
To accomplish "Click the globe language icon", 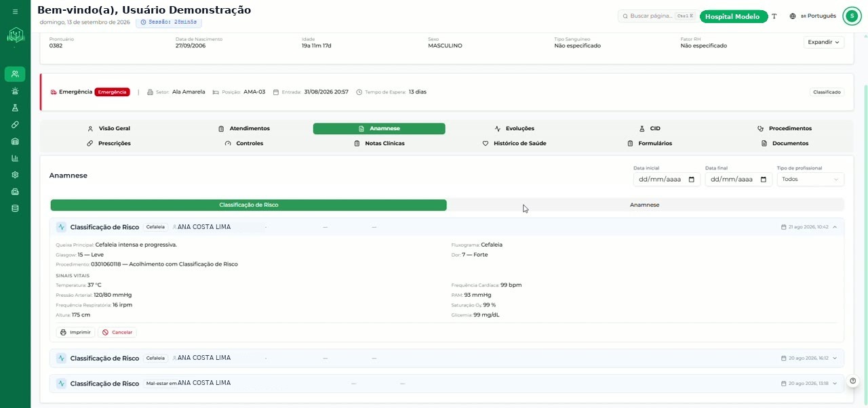I will (x=793, y=16).
